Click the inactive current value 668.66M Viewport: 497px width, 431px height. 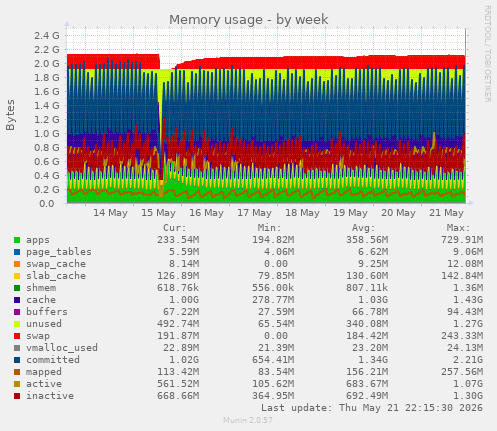pyautogui.click(x=178, y=396)
